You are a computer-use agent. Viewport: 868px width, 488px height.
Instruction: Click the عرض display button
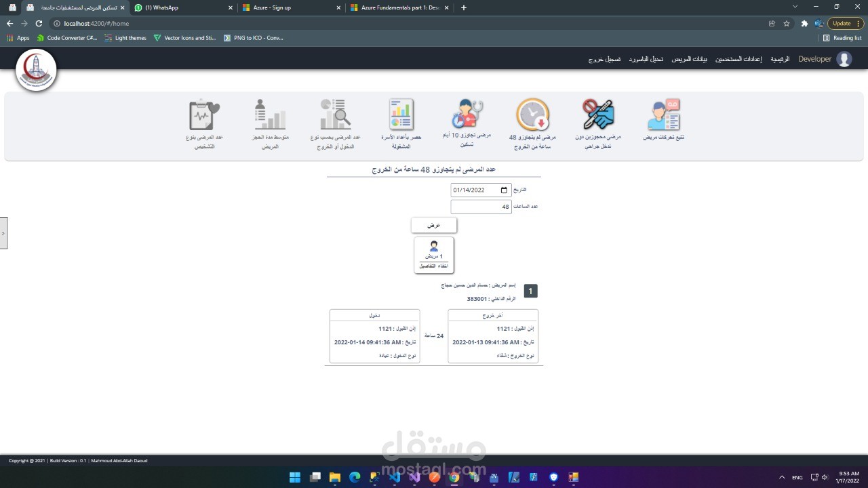(434, 225)
